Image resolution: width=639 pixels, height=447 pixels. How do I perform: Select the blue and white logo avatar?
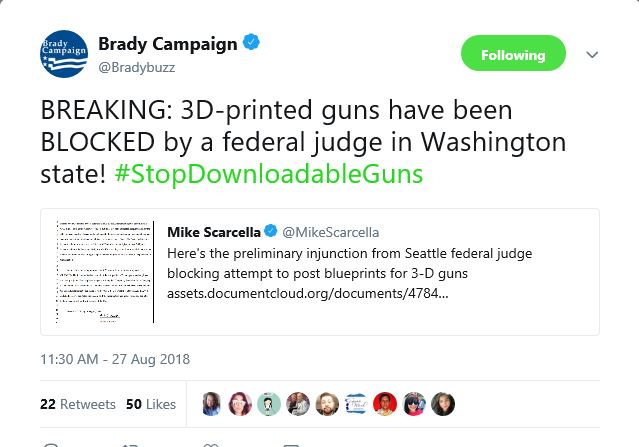[356, 404]
